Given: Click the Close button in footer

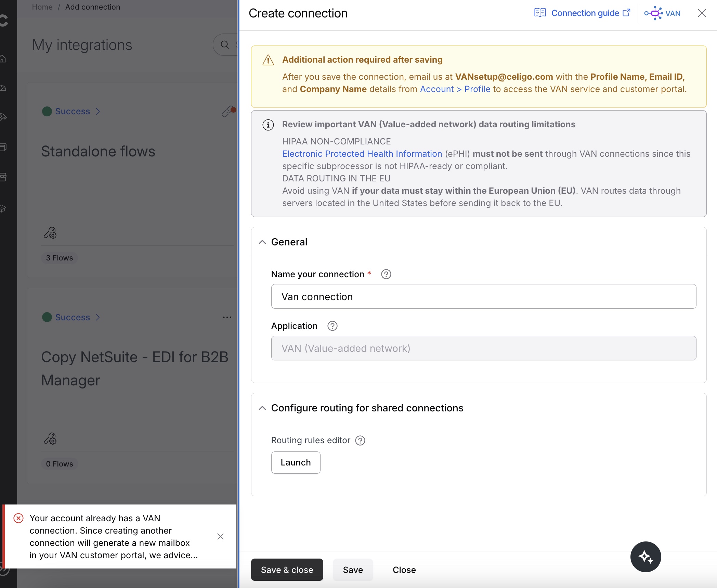Looking at the screenshot, I should [x=404, y=570].
